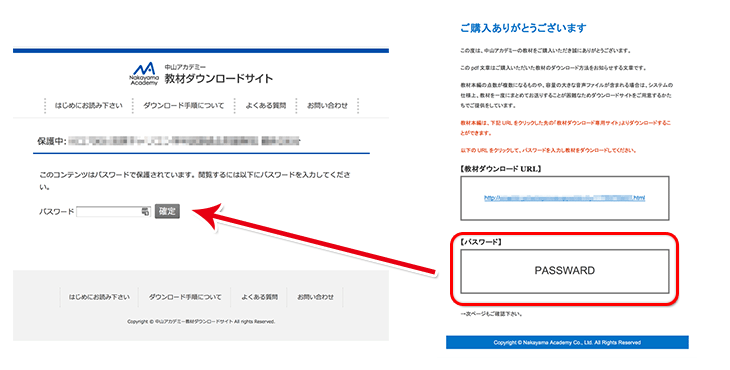Screen dimensions: 730x370
Task: Click footer link はじめにお読み下さい
Action: pos(99,297)
